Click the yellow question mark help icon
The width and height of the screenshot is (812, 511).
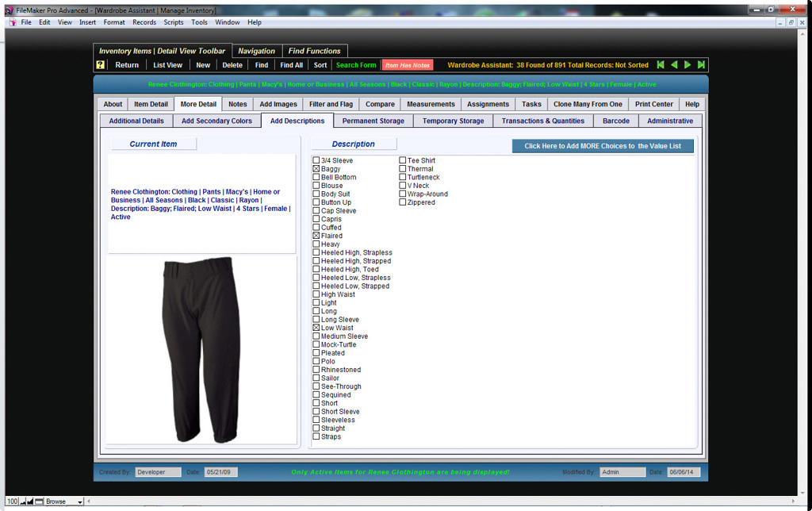(x=101, y=65)
